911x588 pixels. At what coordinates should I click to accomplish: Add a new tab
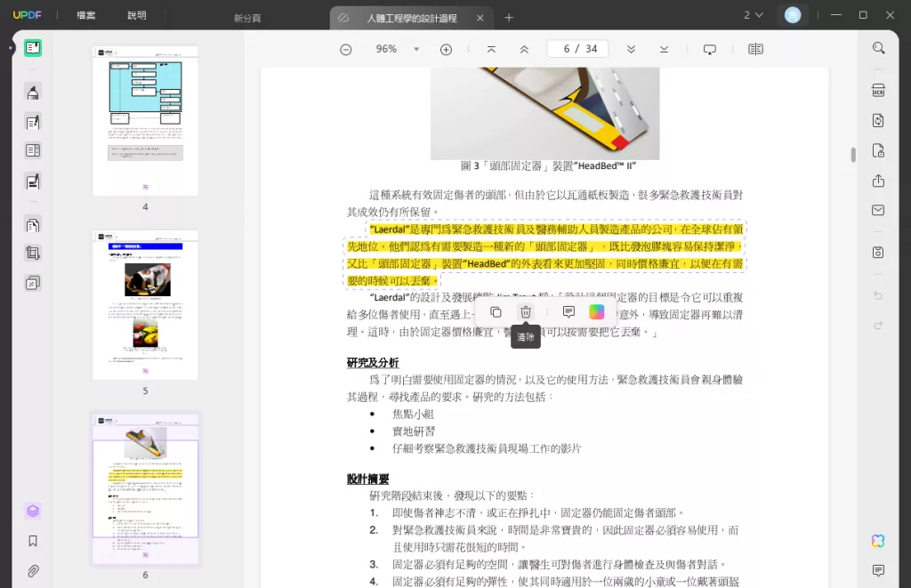point(509,18)
